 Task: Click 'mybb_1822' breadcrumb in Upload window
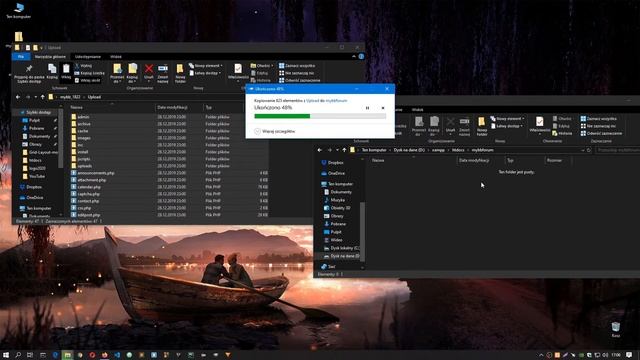pos(70,97)
